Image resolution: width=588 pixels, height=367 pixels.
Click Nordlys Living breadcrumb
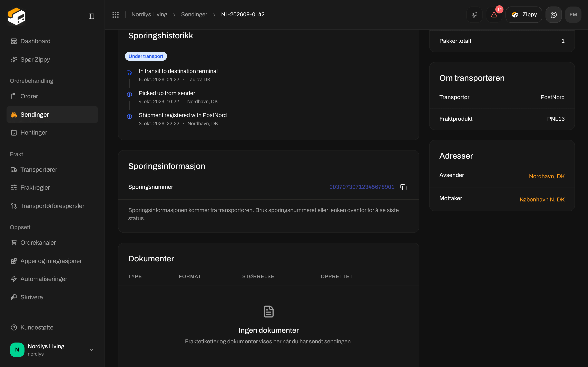(149, 14)
